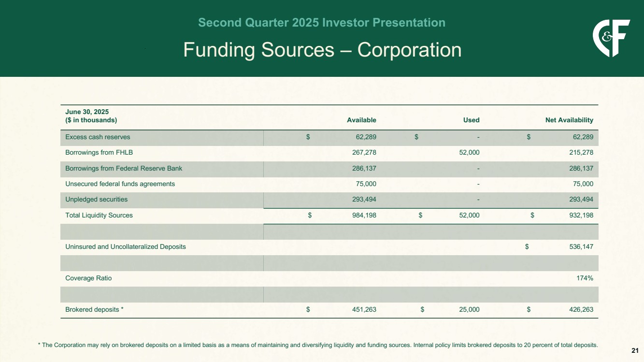Click the 'Unpledged securities' row label
644x362 pixels.
tap(97, 199)
